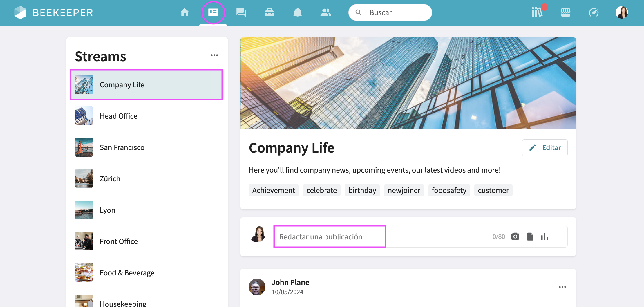Attach a file using document icon
Viewport: 644px width, 307px height.
tap(530, 236)
